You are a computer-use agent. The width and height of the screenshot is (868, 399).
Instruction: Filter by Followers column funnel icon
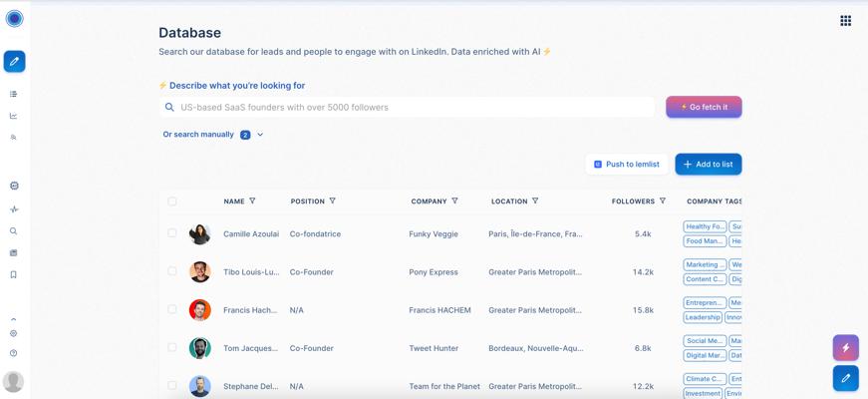click(663, 201)
